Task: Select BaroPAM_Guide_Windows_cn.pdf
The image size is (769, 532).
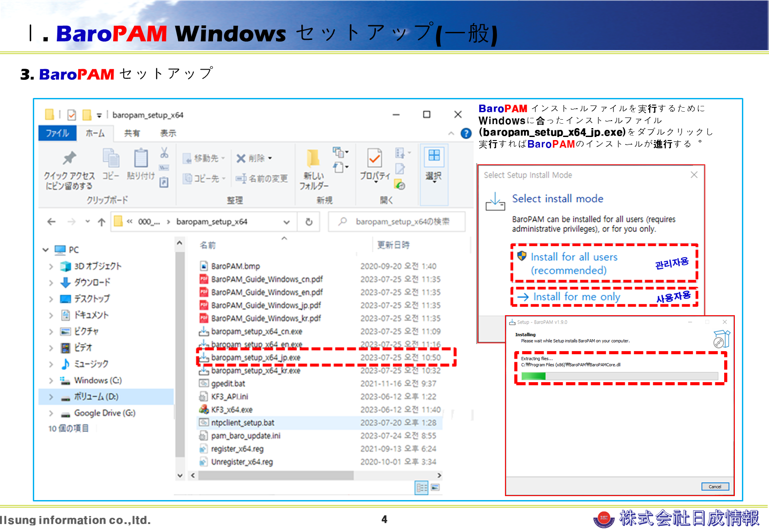Action: [261, 279]
